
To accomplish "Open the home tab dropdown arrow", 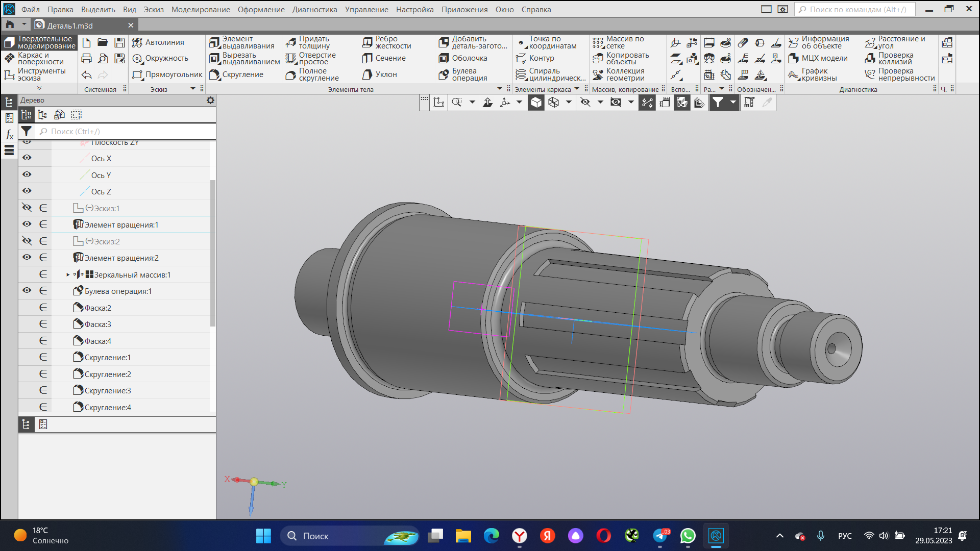I will 24,24.
